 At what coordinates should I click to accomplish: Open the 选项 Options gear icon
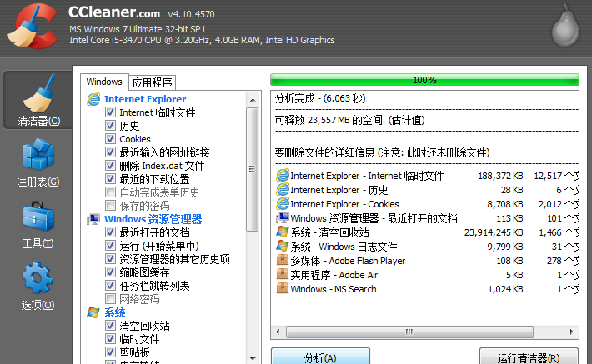tap(38, 278)
